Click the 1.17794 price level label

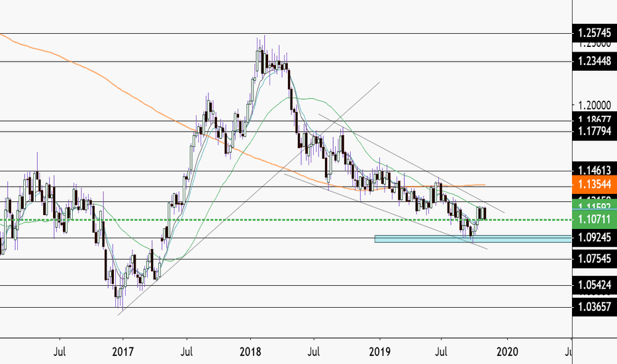click(x=594, y=131)
